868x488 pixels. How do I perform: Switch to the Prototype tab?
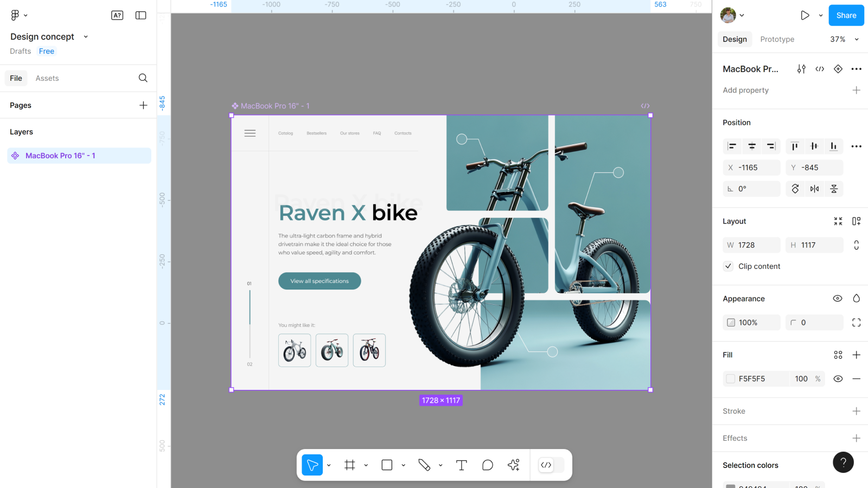pyautogui.click(x=777, y=39)
